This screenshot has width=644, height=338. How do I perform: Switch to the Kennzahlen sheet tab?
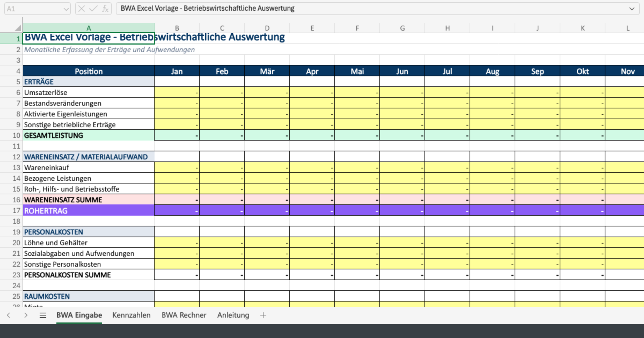(131, 315)
